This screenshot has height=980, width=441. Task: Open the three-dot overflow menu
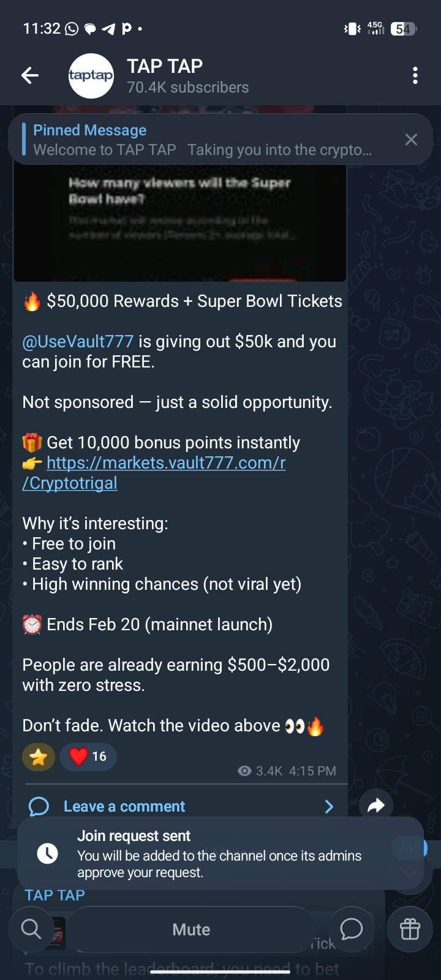(415, 75)
